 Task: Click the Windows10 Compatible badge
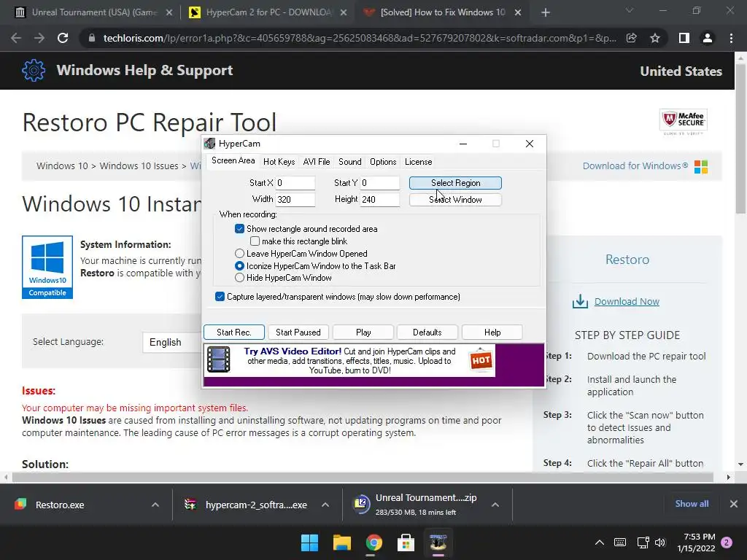[47, 267]
